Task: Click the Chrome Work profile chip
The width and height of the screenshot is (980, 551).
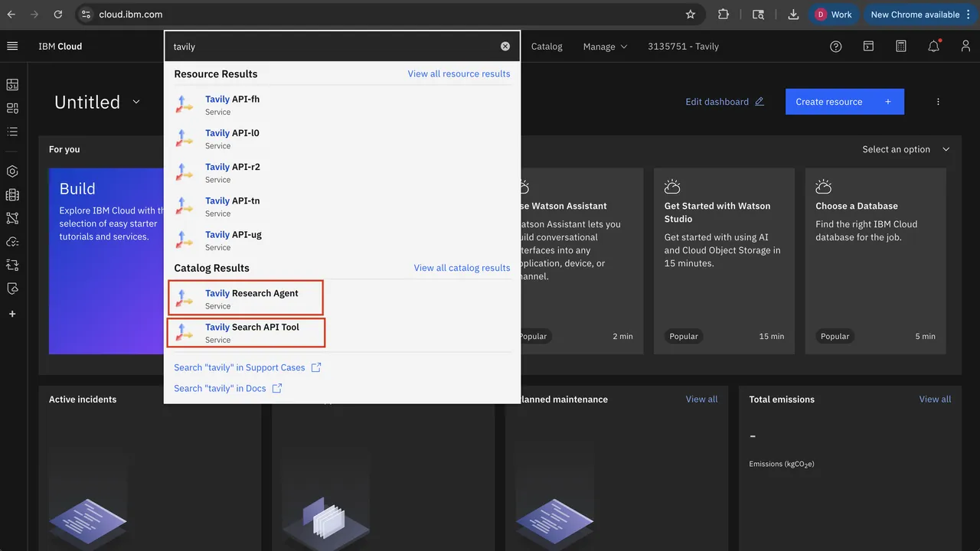Action: click(x=834, y=14)
